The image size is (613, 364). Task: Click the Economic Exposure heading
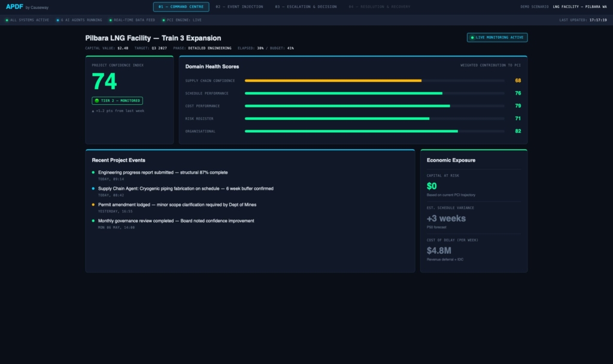(x=451, y=160)
